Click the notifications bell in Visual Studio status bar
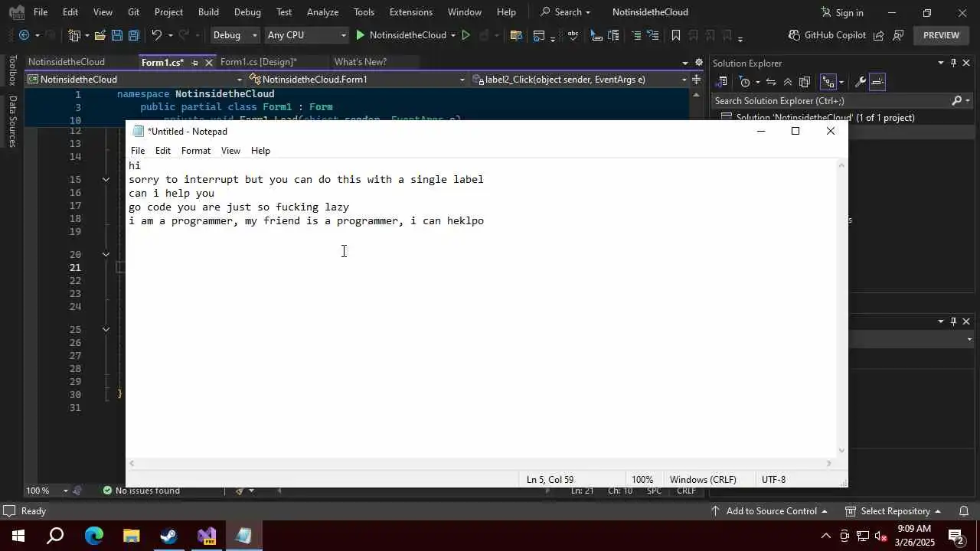 [x=964, y=511]
